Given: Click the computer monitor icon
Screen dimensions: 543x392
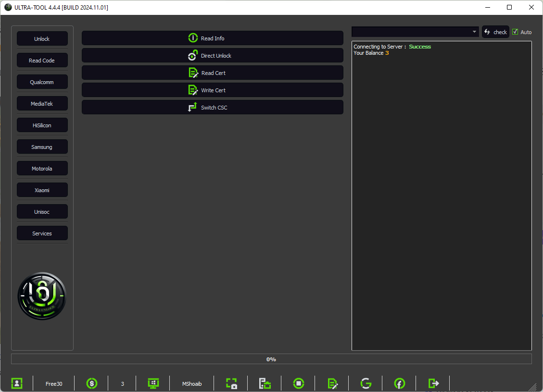Looking at the screenshot, I should pos(153,383).
